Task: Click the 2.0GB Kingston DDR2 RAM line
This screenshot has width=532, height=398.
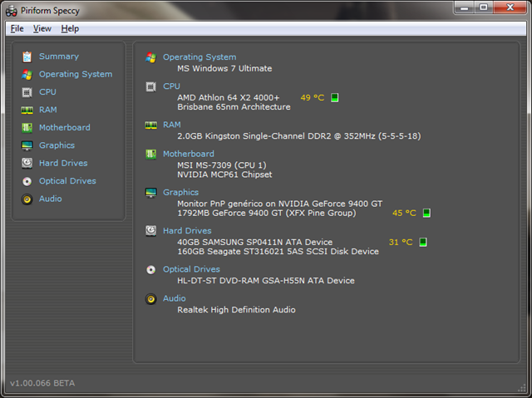Action: tap(299, 136)
